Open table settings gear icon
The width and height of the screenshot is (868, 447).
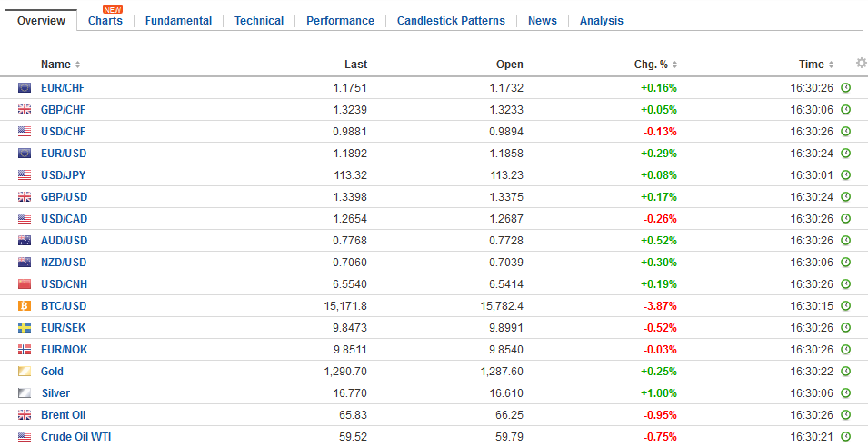click(861, 64)
